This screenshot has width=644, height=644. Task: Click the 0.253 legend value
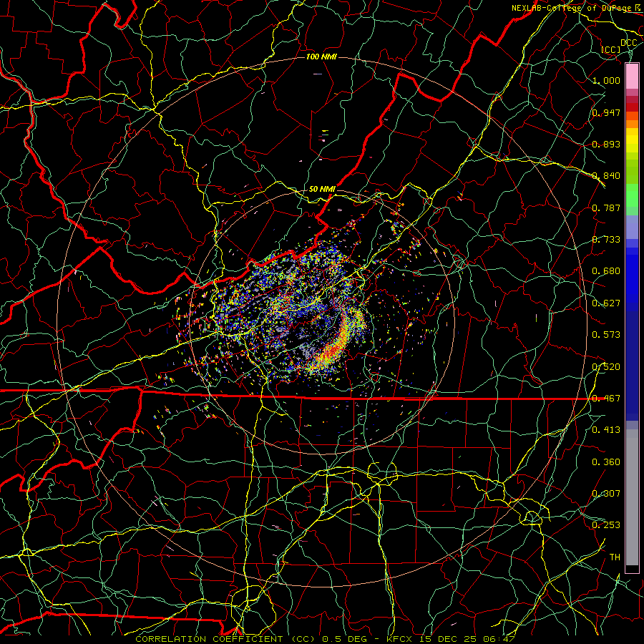click(x=606, y=525)
